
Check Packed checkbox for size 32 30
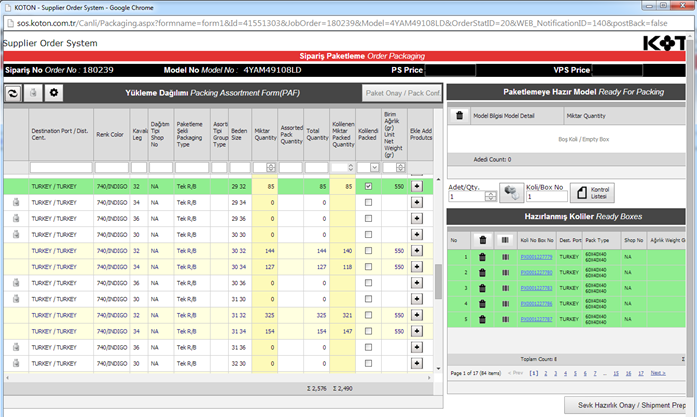pos(368,364)
